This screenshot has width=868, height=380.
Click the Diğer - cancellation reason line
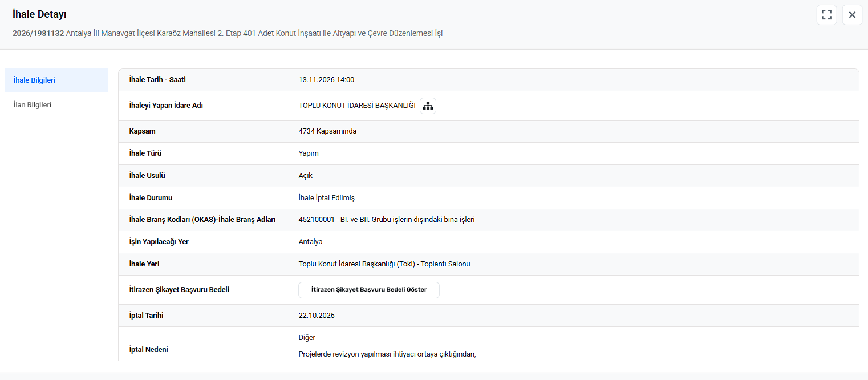309,338
